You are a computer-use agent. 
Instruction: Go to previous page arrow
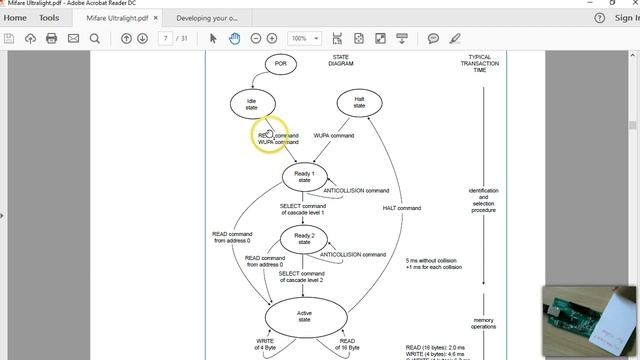click(x=127, y=38)
